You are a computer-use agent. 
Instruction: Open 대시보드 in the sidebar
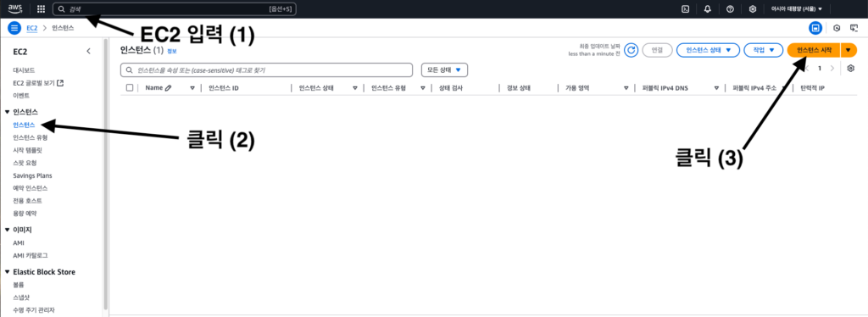click(x=24, y=70)
